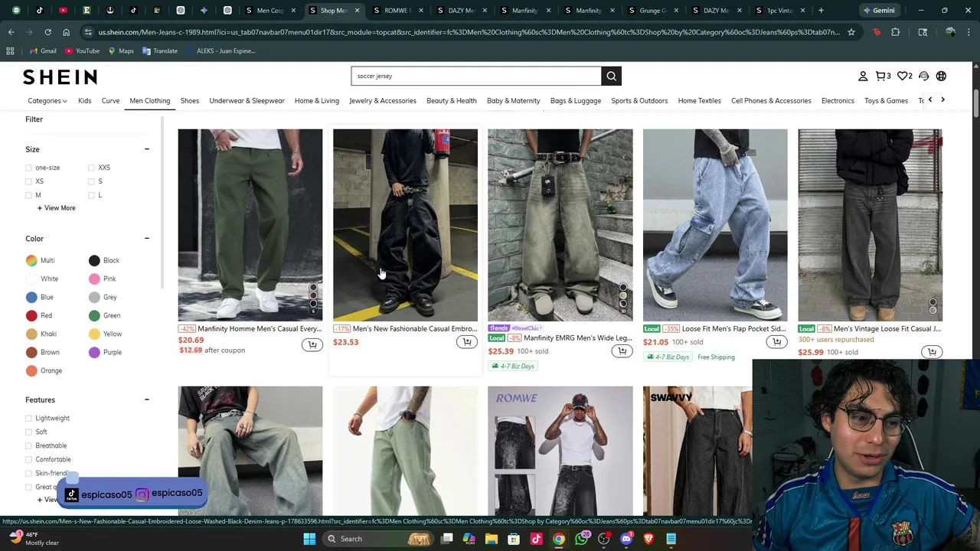The width and height of the screenshot is (980, 551).
Task: Open Windows Start menu
Action: click(x=309, y=539)
